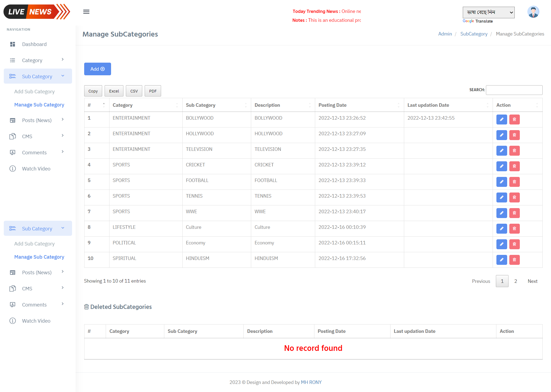The height and width of the screenshot is (392, 551).
Task: Expand the Posts (News) sidebar menu
Action: pyautogui.click(x=37, y=120)
